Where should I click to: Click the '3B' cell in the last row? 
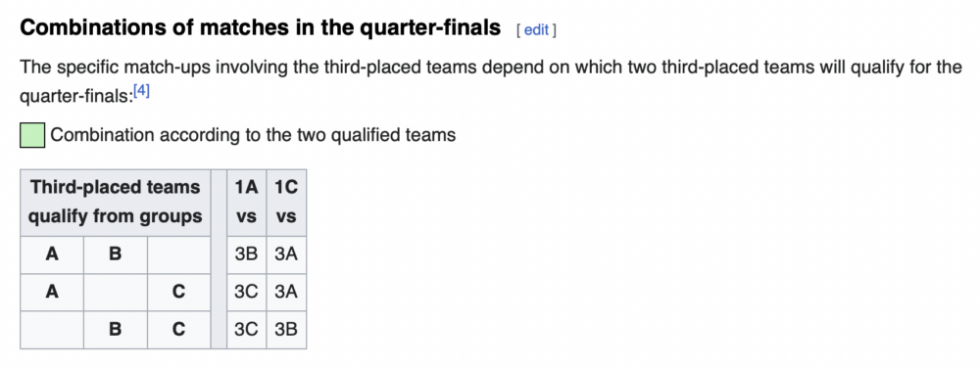click(x=286, y=329)
